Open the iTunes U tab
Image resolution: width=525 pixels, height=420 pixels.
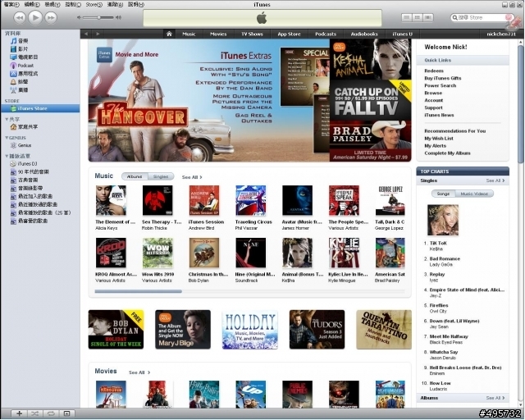coord(402,34)
